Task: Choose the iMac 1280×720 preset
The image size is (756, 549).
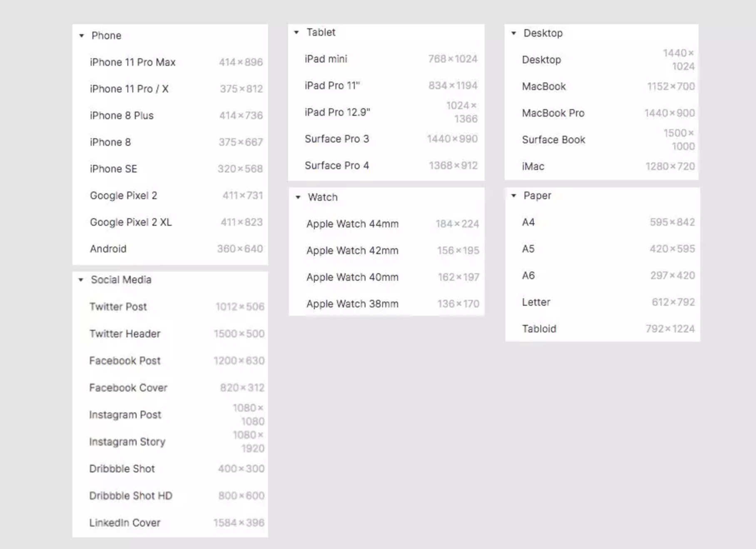Action: (602, 167)
